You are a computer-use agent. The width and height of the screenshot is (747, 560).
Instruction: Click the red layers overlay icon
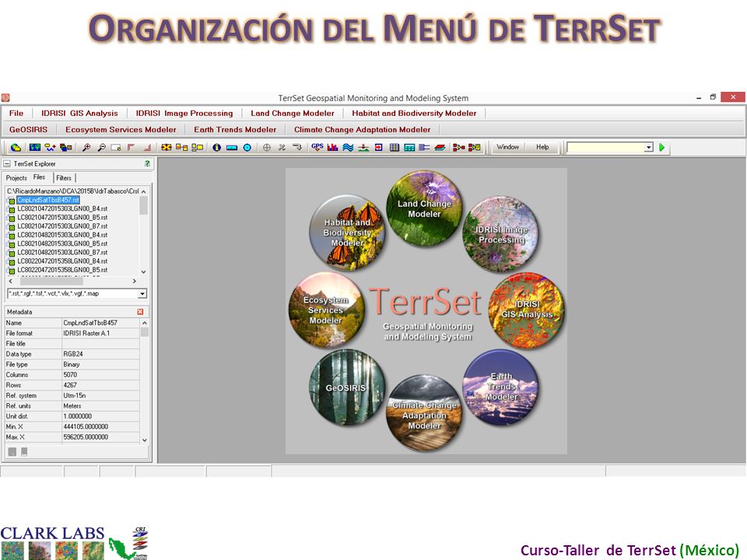pyautogui.click(x=440, y=148)
